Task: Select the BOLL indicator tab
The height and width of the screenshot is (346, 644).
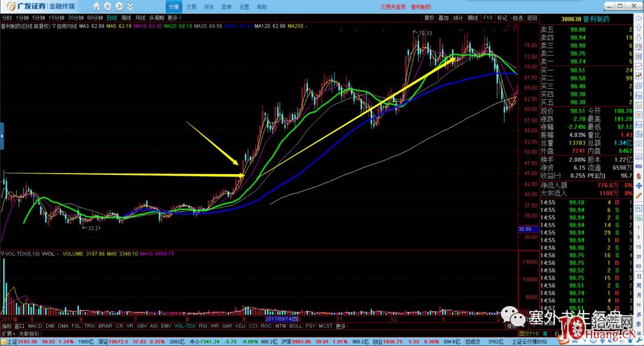Action: pos(296,326)
